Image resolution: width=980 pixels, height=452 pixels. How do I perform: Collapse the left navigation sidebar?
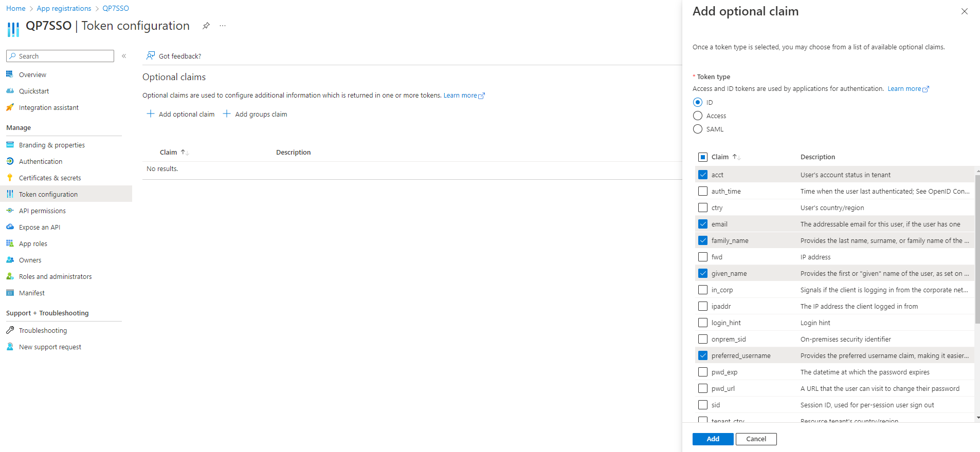(124, 56)
